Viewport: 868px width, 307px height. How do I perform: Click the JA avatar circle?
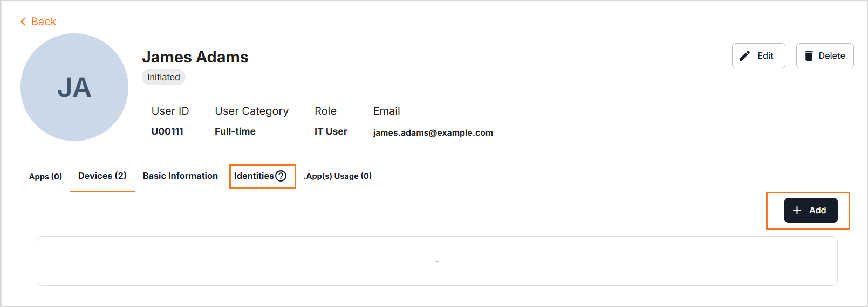tap(74, 87)
